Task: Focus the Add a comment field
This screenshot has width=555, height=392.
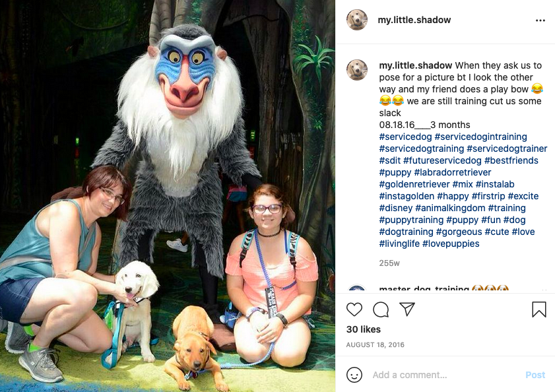Action: point(446,375)
